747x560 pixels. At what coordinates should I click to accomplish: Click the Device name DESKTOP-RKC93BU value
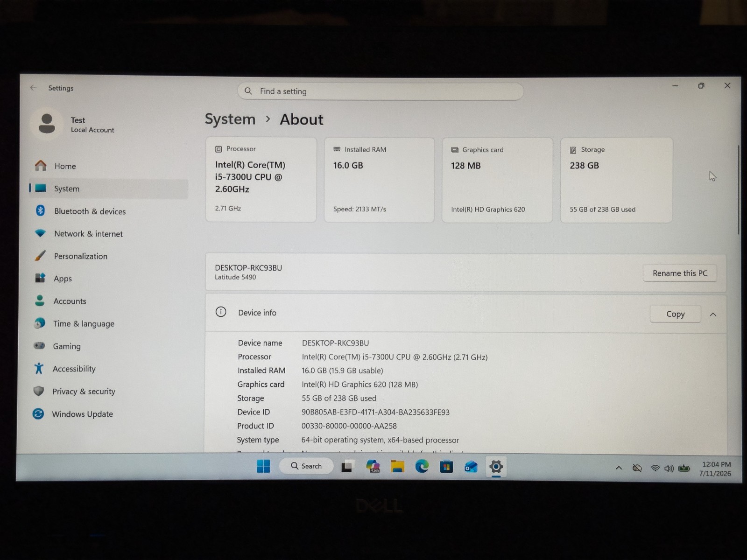[x=335, y=343]
